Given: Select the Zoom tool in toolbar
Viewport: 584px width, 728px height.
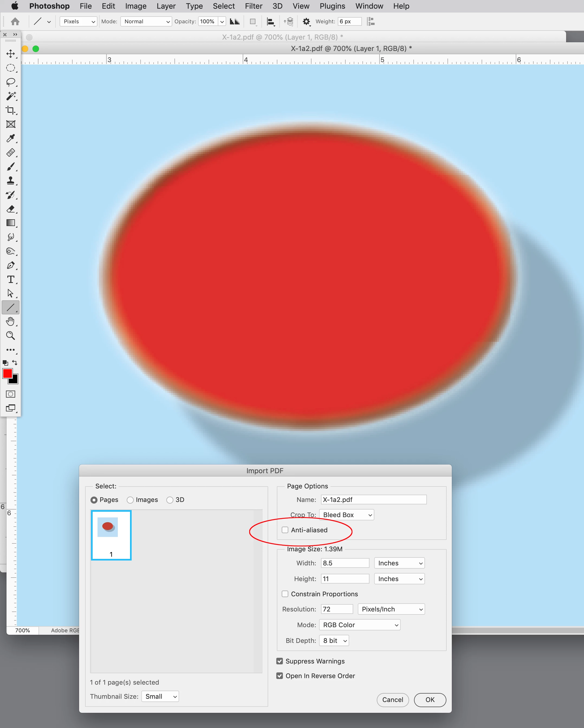Looking at the screenshot, I should [11, 336].
